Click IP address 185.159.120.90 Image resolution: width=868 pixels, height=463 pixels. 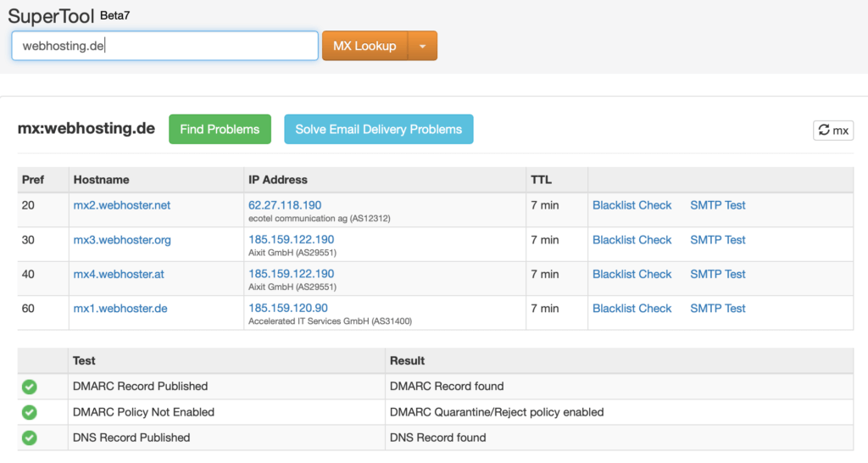[288, 309]
